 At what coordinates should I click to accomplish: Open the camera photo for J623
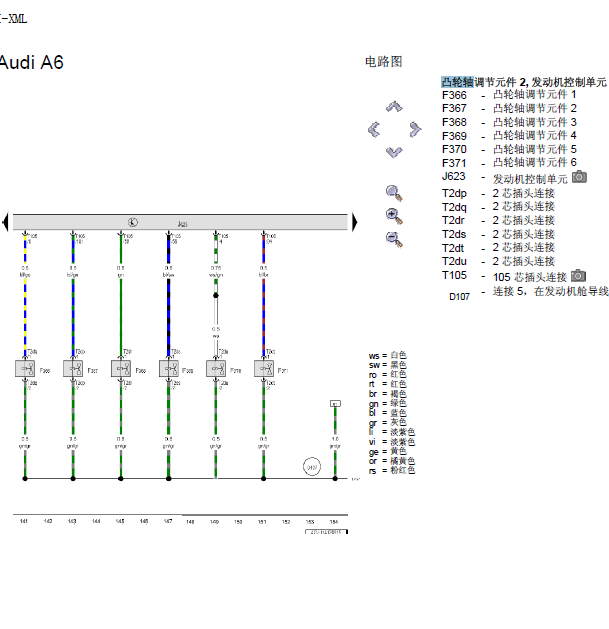click(x=579, y=177)
